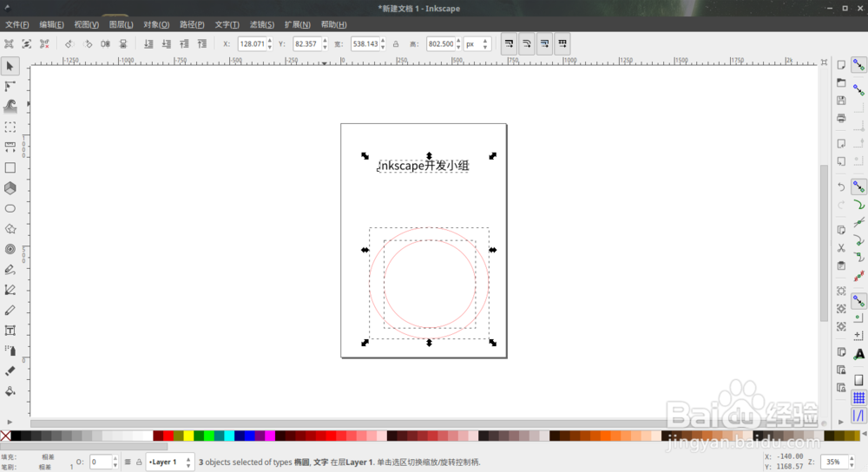Click Deselect toolbar icon with red x
This screenshot has height=472, width=868.
[44, 43]
